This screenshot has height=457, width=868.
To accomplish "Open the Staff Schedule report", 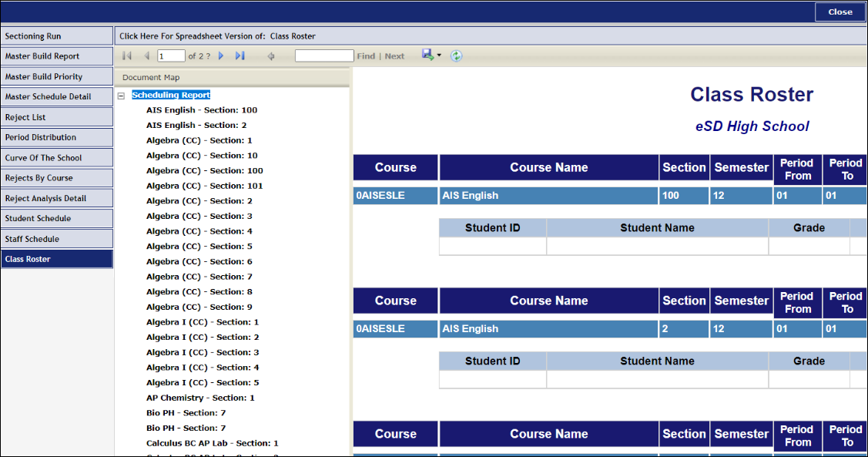I will tap(57, 239).
